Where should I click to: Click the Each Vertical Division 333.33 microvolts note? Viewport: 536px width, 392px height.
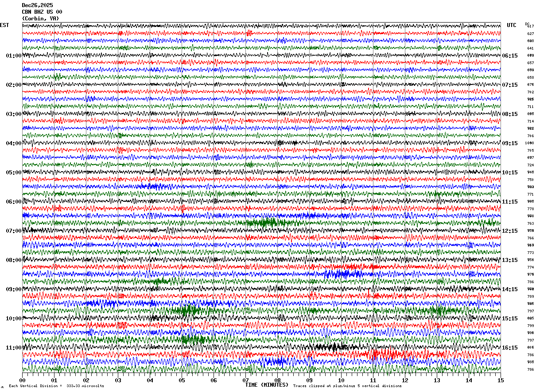click(56, 386)
